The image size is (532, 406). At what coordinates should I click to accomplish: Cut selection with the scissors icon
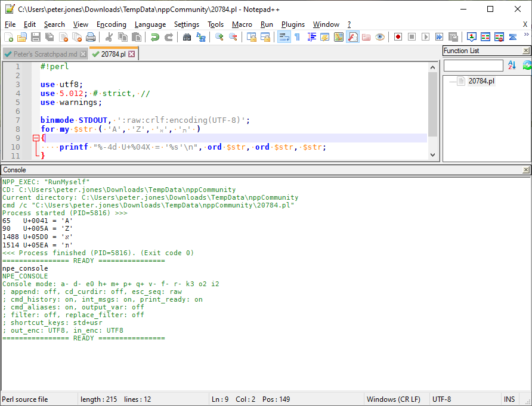(109, 37)
